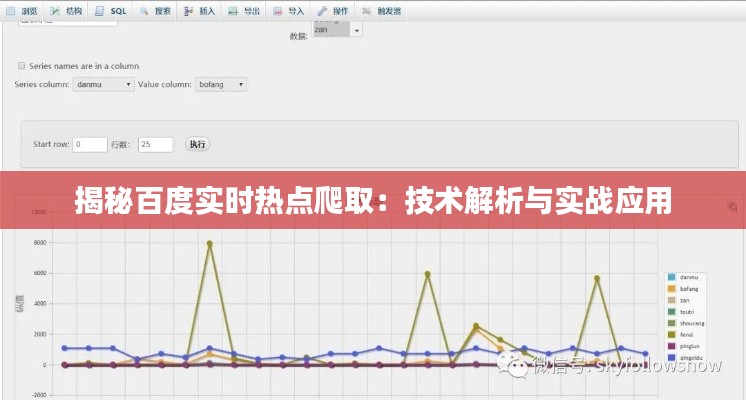Go to the 搜索 (Search) tab
This screenshot has width=746, height=400.
(156, 10)
